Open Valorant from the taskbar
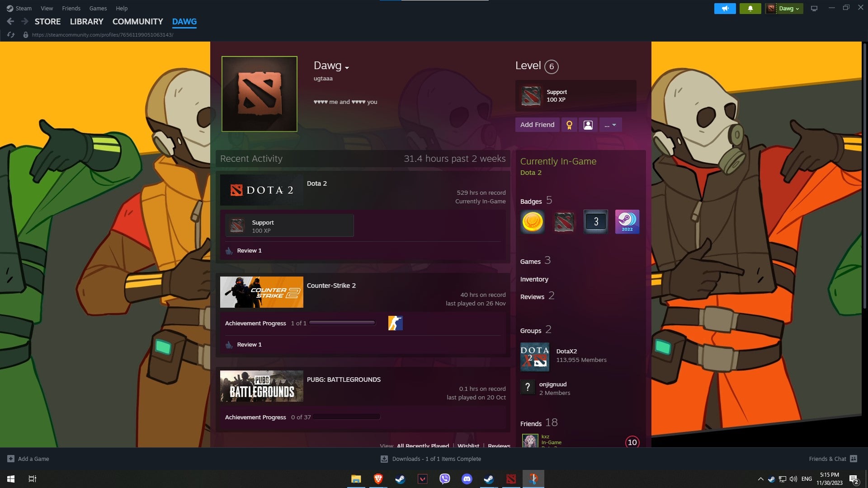868x488 pixels. tap(423, 479)
